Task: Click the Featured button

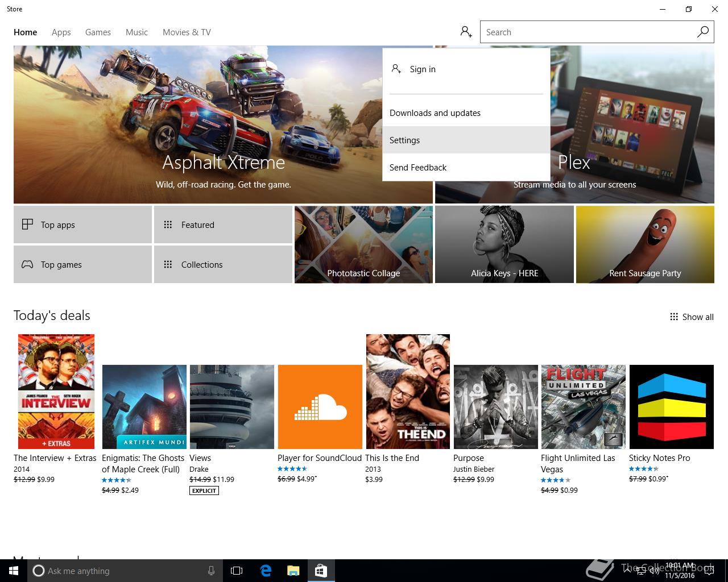Action: [x=223, y=225]
